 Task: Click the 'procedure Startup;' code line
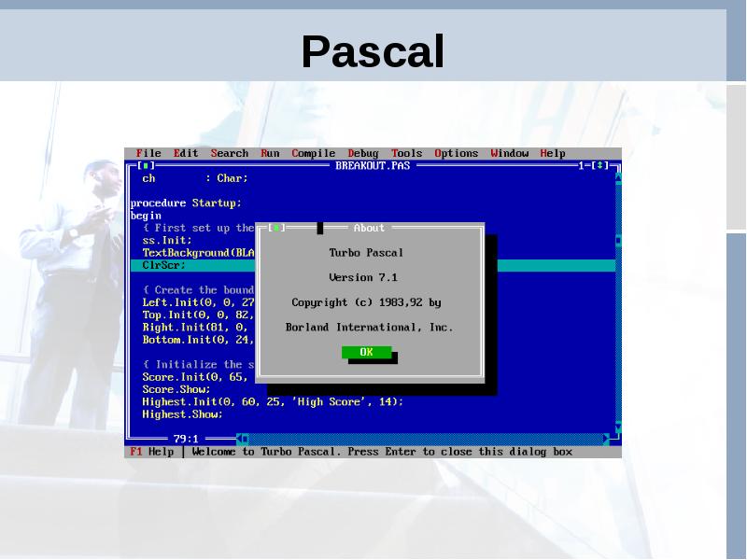pos(186,203)
